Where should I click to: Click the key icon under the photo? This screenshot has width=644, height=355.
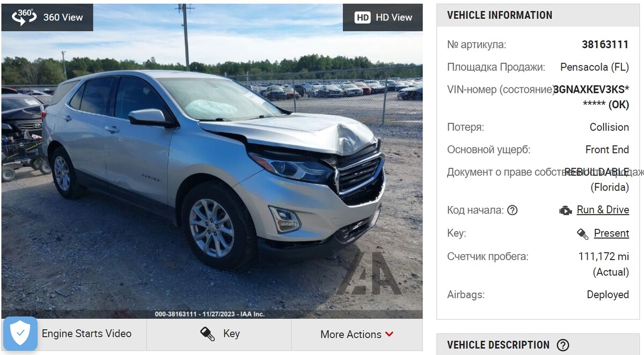(208, 334)
